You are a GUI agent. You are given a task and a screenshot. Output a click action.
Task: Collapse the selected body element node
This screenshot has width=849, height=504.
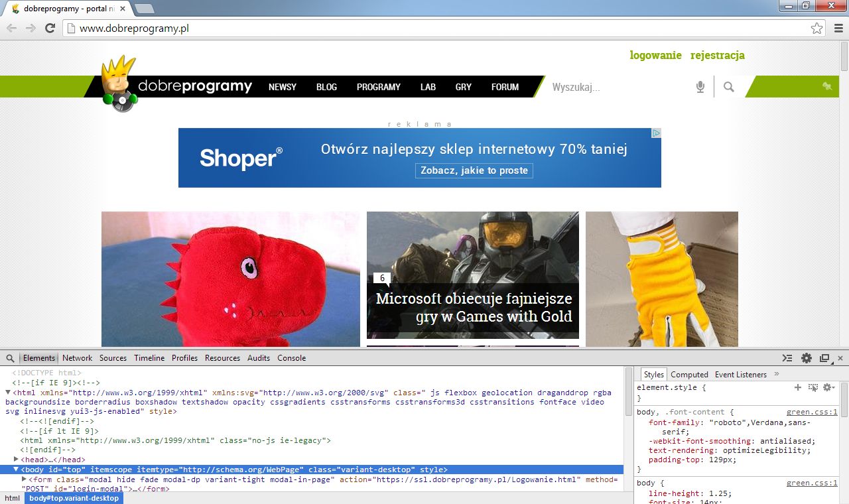point(16,469)
